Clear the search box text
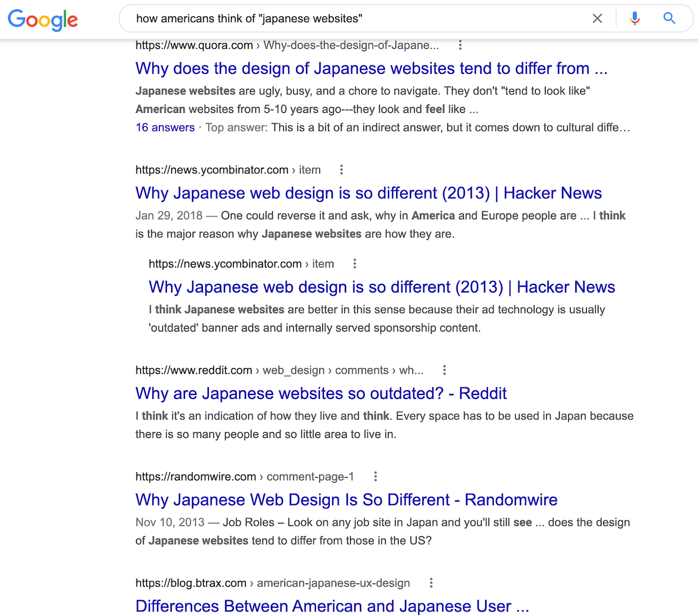 [x=597, y=19]
